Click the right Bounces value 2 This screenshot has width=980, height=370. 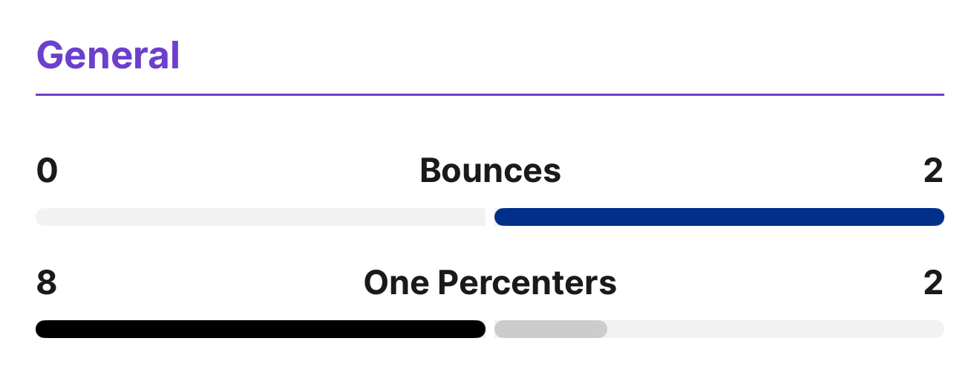[x=933, y=171]
